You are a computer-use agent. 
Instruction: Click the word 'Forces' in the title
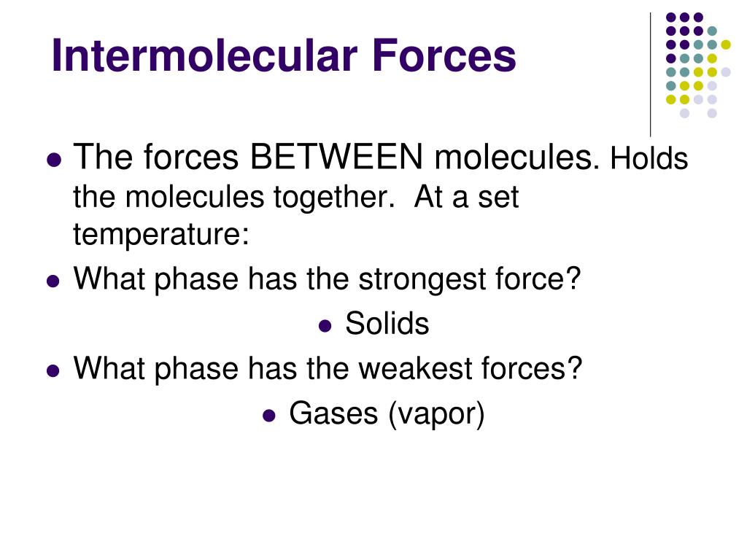[x=444, y=55]
